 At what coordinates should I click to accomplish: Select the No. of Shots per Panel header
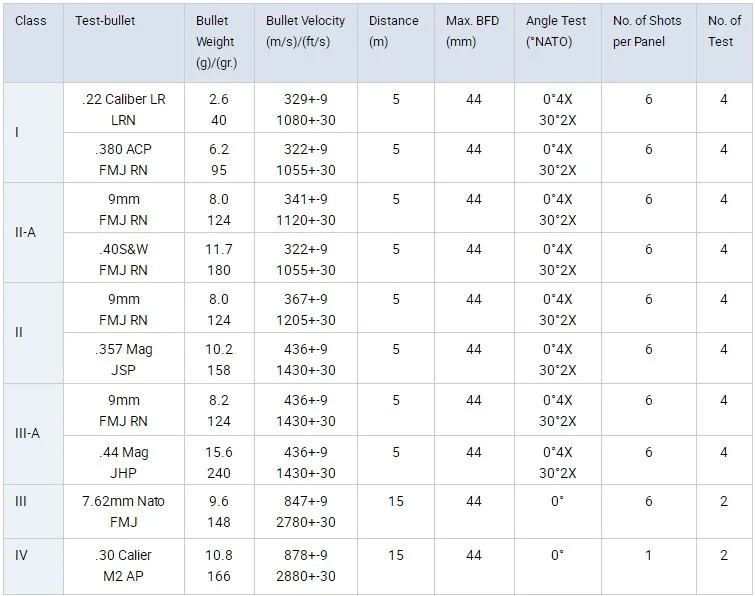pyautogui.click(x=648, y=31)
